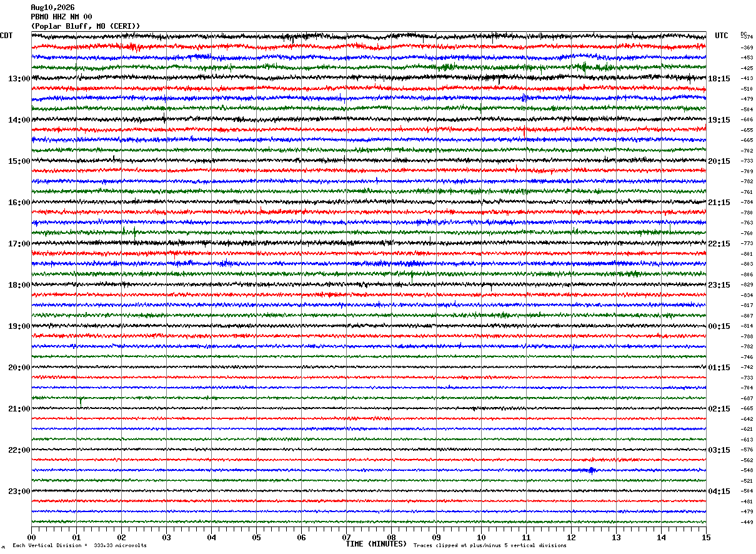Click the DC offset value -510
Screen dimensions: 756x554
point(747,89)
